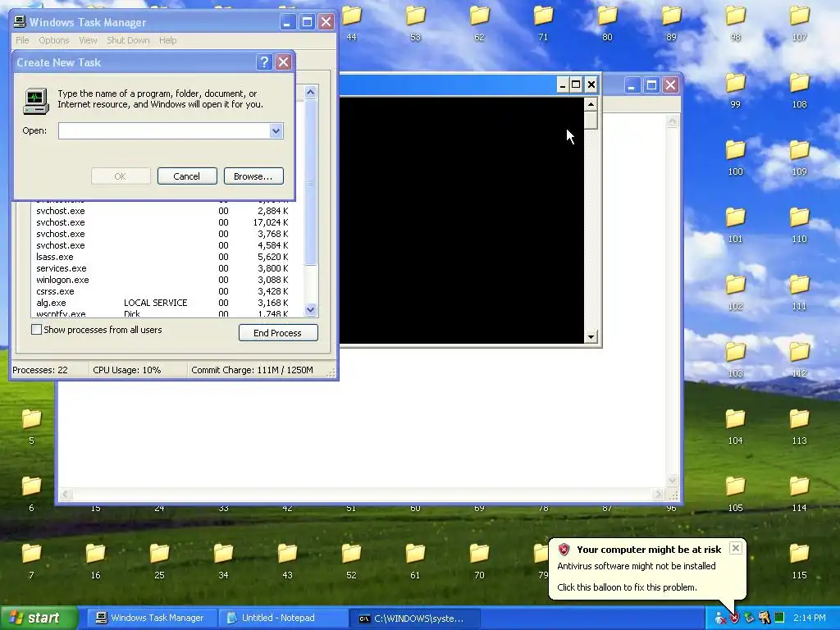Maximize the command prompt window

coord(576,84)
